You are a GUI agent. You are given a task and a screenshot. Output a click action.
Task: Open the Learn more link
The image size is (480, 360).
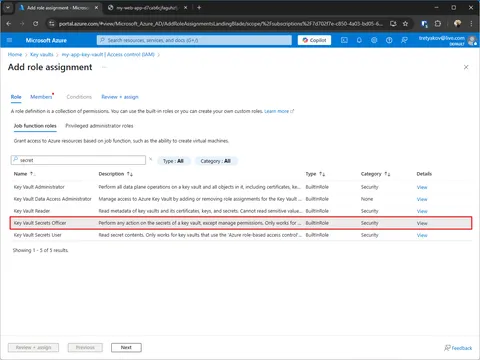click(279, 111)
